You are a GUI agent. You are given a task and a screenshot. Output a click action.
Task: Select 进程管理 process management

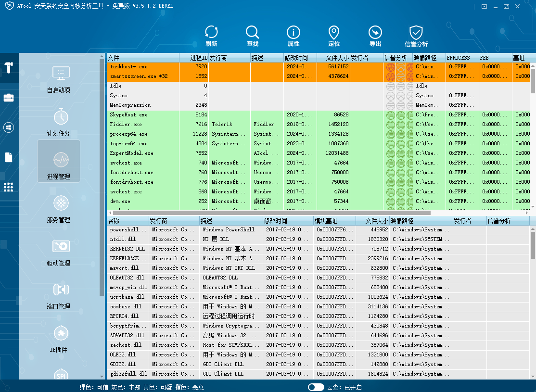click(x=59, y=161)
